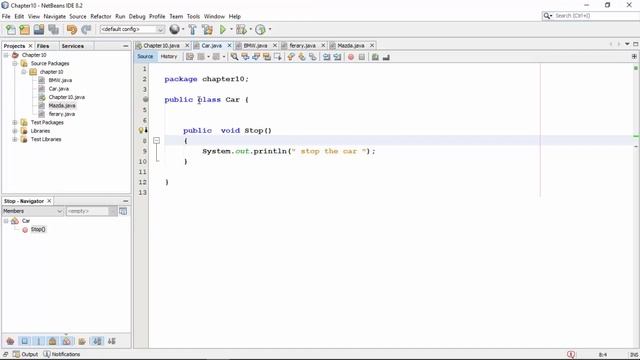Open the Output window button
640x360 pixels.
[x=25, y=354]
